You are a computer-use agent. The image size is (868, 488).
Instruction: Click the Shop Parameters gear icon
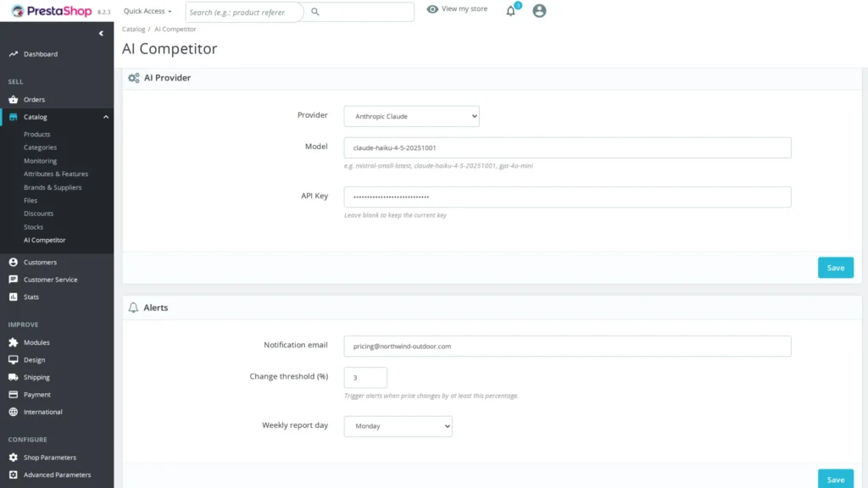click(x=14, y=457)
